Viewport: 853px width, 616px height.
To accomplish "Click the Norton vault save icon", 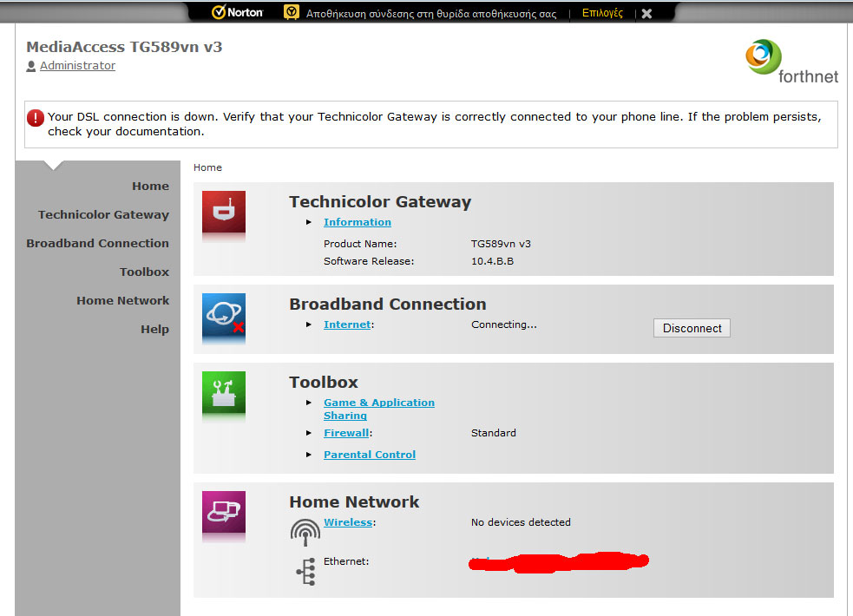I will (292, 12).
